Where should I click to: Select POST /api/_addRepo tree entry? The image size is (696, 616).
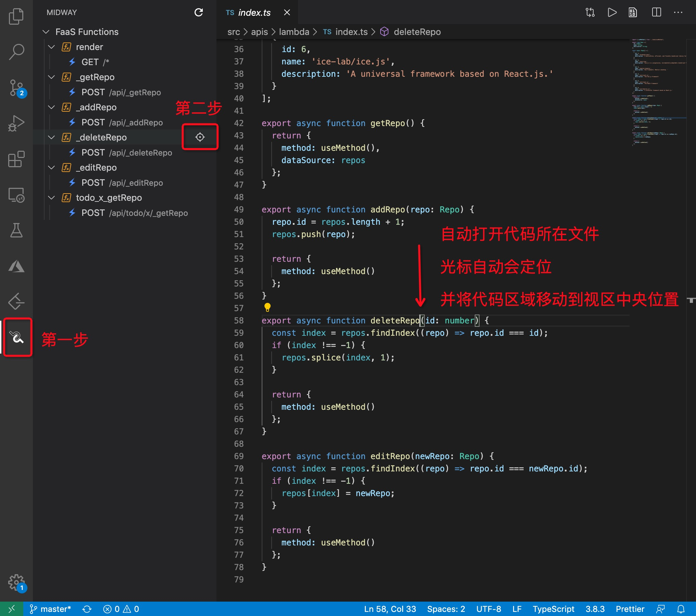122,122
